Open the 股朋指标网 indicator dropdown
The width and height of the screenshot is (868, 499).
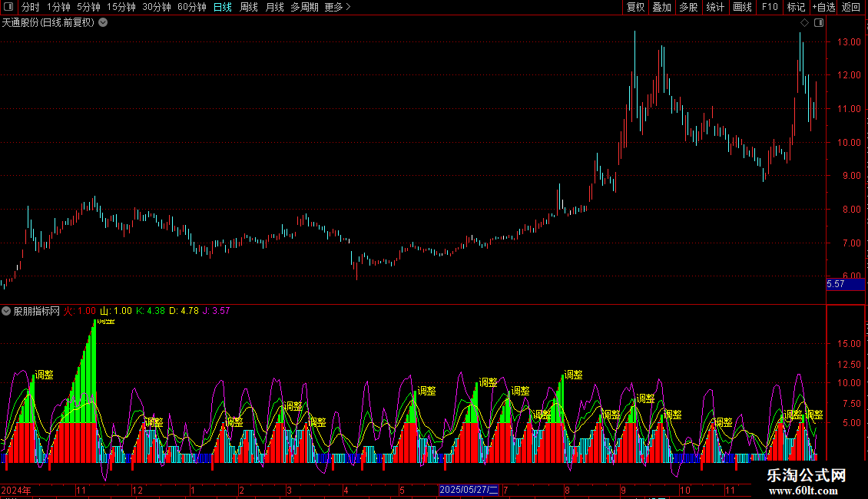coord(6,311)
